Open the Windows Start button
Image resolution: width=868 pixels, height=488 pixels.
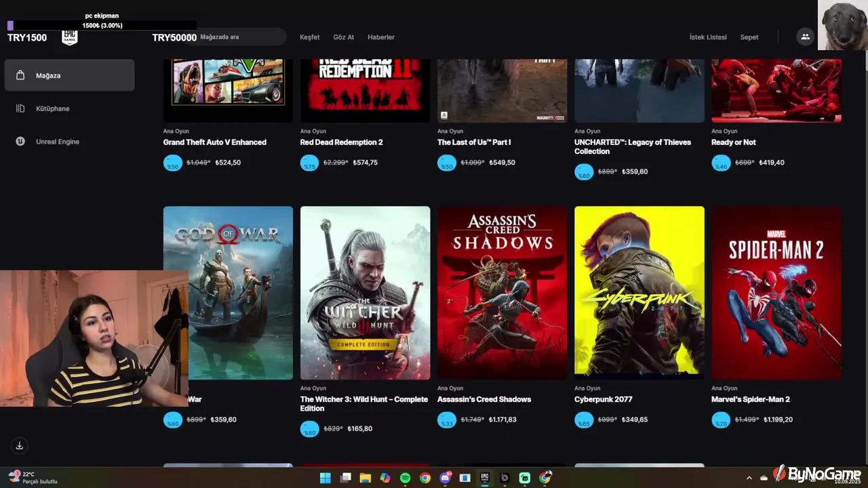coord(325,478)
